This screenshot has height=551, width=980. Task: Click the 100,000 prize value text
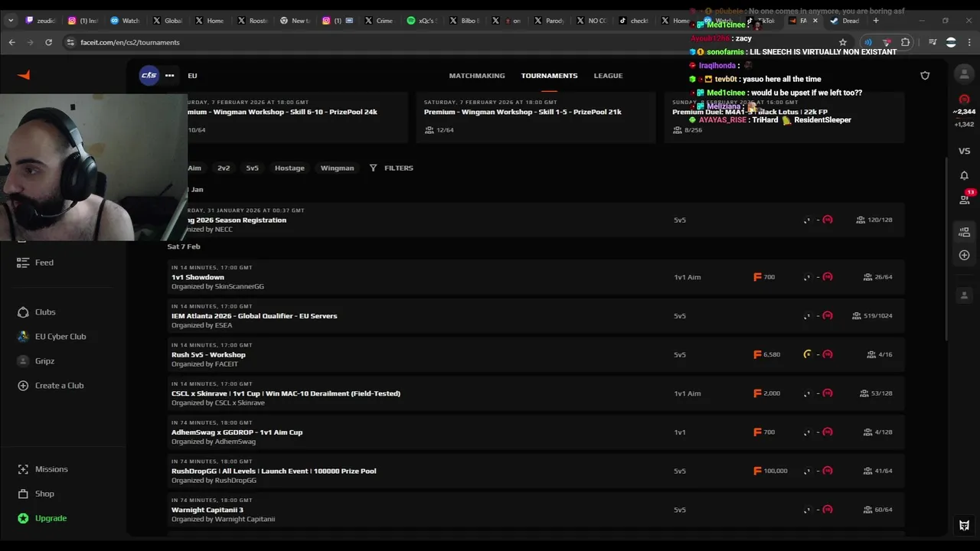pos(776,471)
